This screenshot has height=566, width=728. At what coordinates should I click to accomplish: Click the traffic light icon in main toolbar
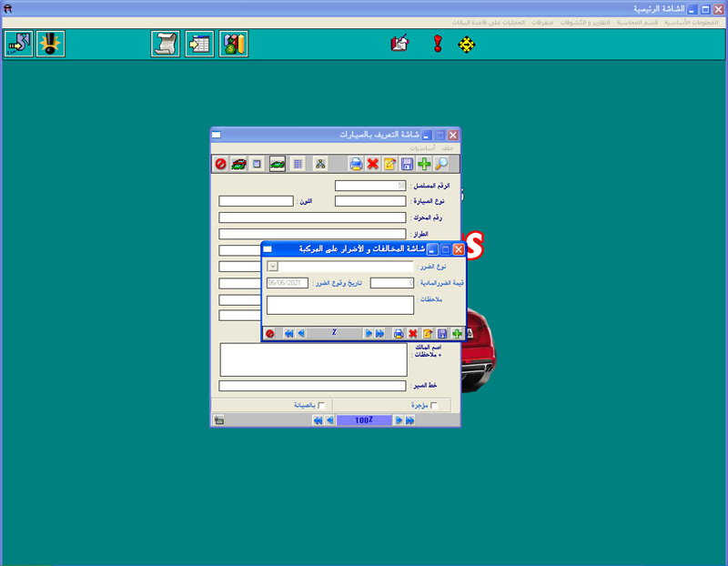point(50,44)
